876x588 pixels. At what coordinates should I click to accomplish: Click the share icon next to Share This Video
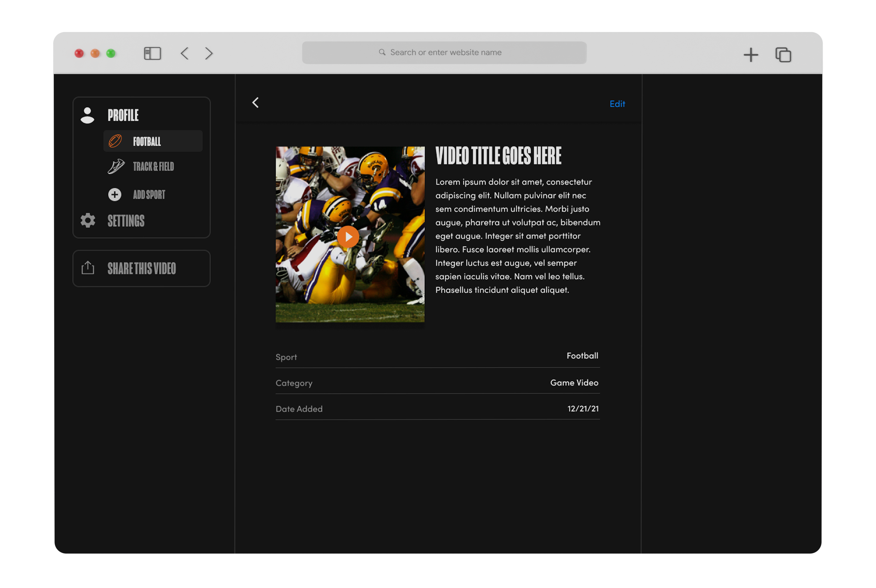coord(87,268)
